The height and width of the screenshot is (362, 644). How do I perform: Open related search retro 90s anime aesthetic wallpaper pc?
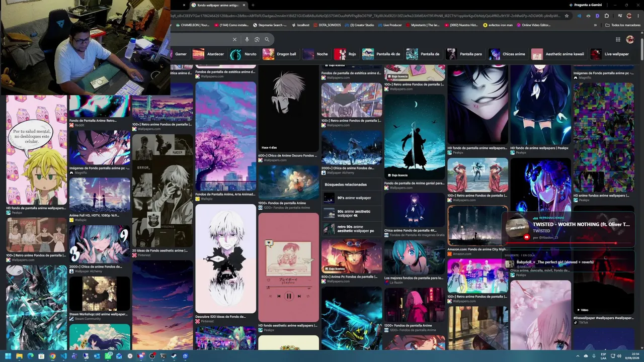(352, 229)
